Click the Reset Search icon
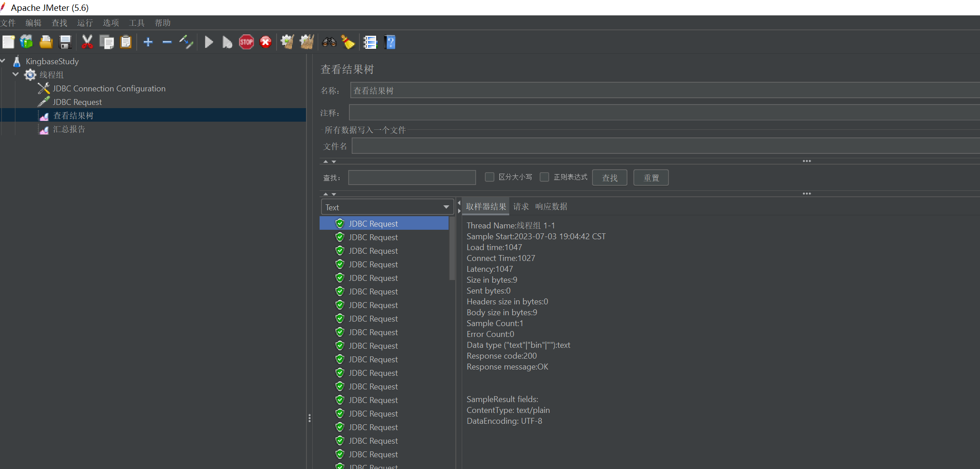 [348, 42]
